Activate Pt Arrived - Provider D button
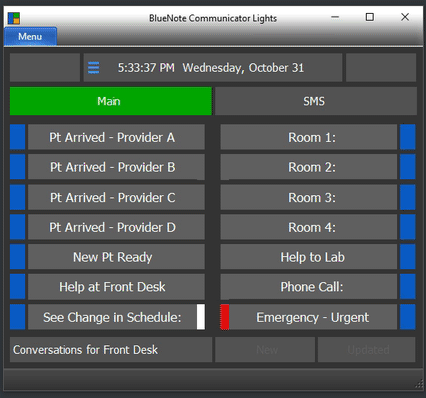The width and height of the screenshot is (426, 398). (116, 227)
